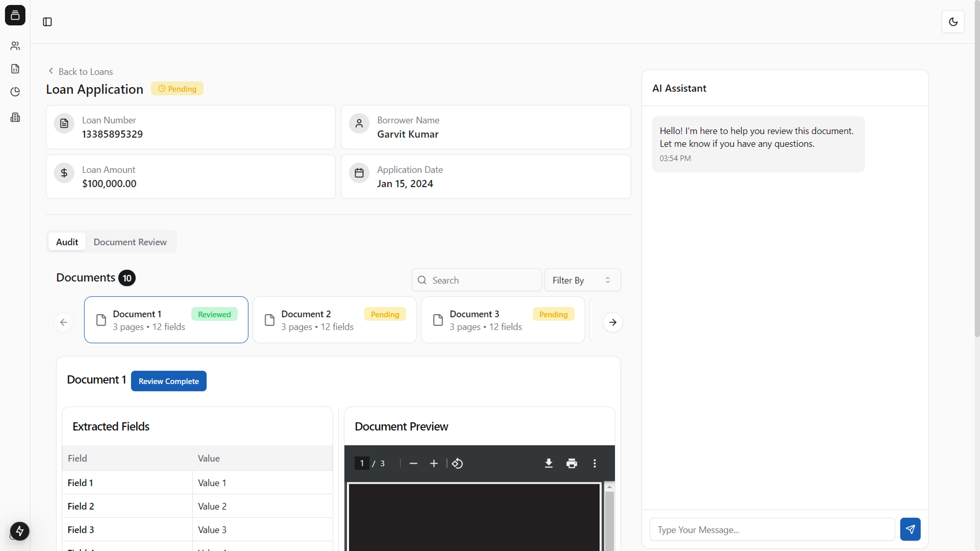This screenshot has width=980, height=551.
Task: Click the dark mode toggle icon top right
Action: pyautogui.click(x=953, y=21)
